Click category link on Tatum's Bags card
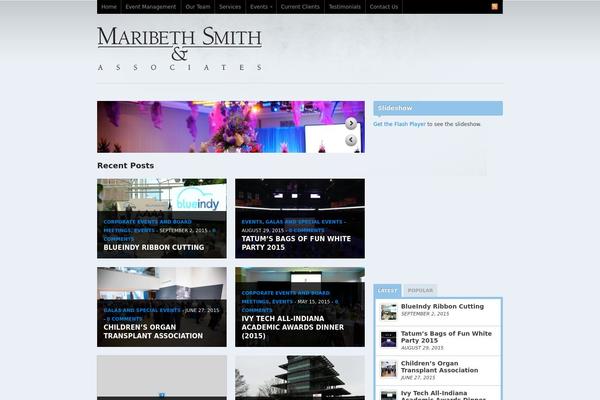The height and width of the screenshot is (400, 600). coord(292,222)
